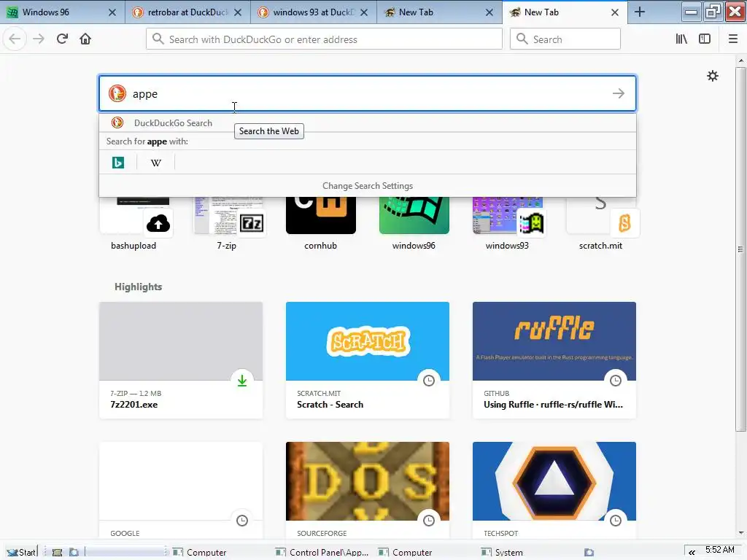Expand hidden tray icons chevron
This screenshot has height=560, width=747.
pos(692,553)
